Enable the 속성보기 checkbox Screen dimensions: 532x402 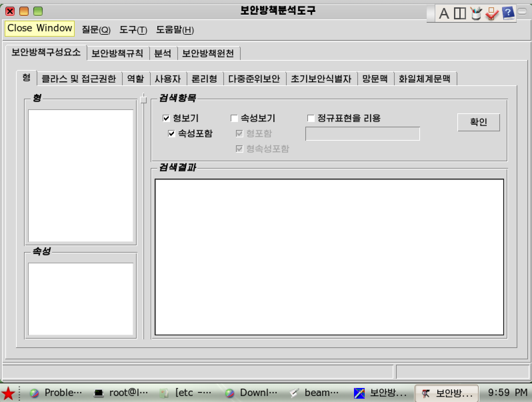(234, 118)
